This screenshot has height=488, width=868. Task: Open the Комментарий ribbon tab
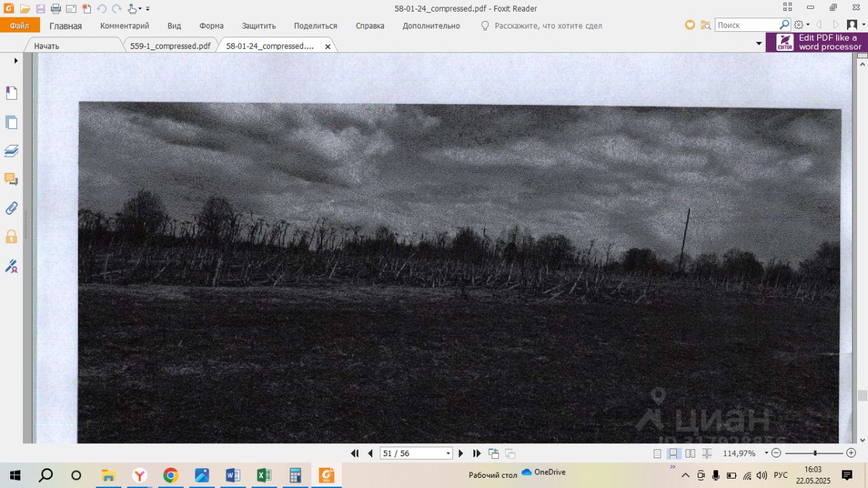click(125, 26)
